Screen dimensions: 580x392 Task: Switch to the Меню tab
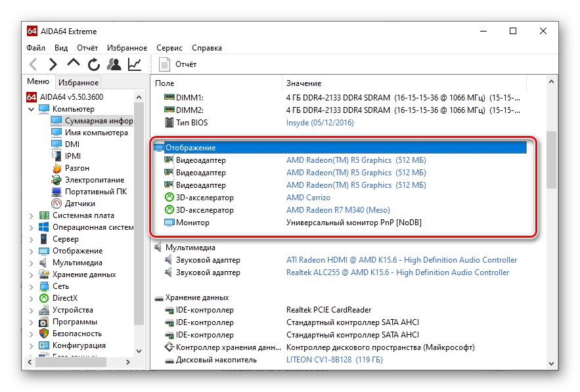tap(38, 81)
